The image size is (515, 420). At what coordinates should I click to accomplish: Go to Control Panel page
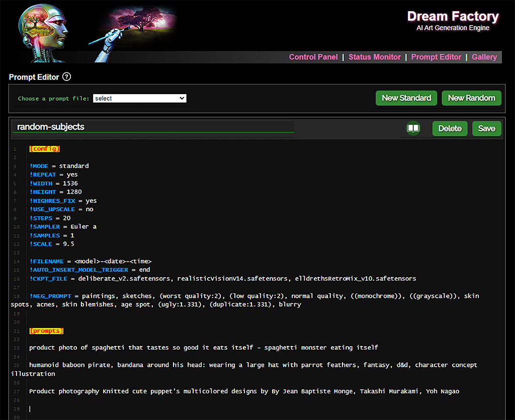tap(313, 57)
